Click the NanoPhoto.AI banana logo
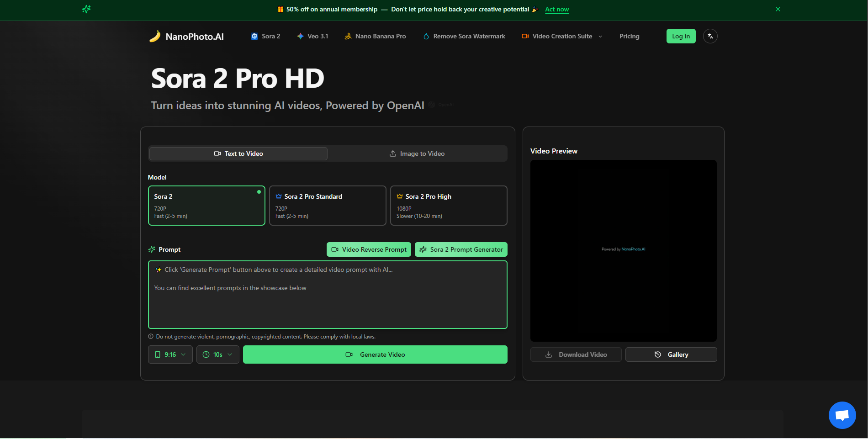 155,36
